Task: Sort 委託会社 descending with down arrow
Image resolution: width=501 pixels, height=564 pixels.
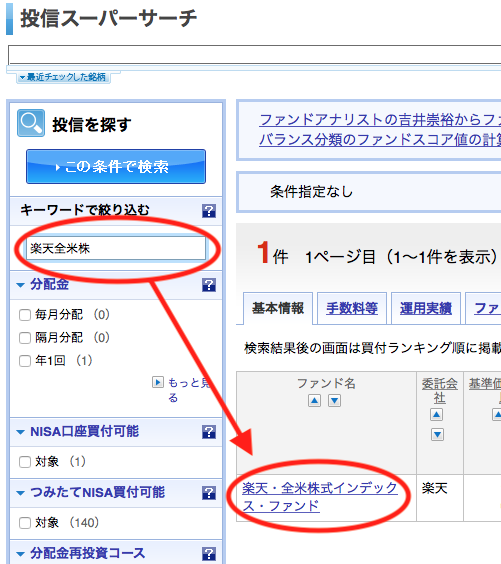Action: [437, 435]
